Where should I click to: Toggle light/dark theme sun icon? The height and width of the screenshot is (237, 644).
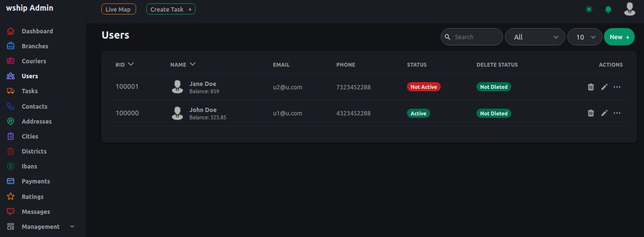tap(589, 10)
